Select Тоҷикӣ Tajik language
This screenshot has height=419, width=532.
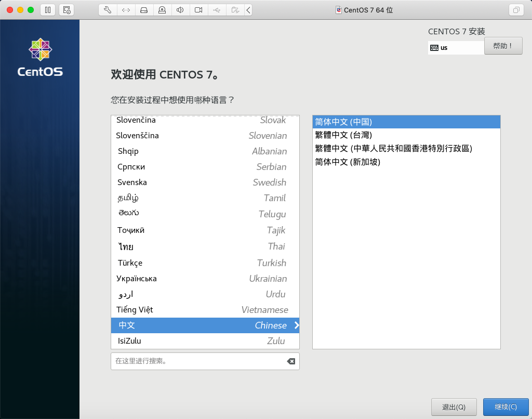pyautogui.click(x=205, y=230)
